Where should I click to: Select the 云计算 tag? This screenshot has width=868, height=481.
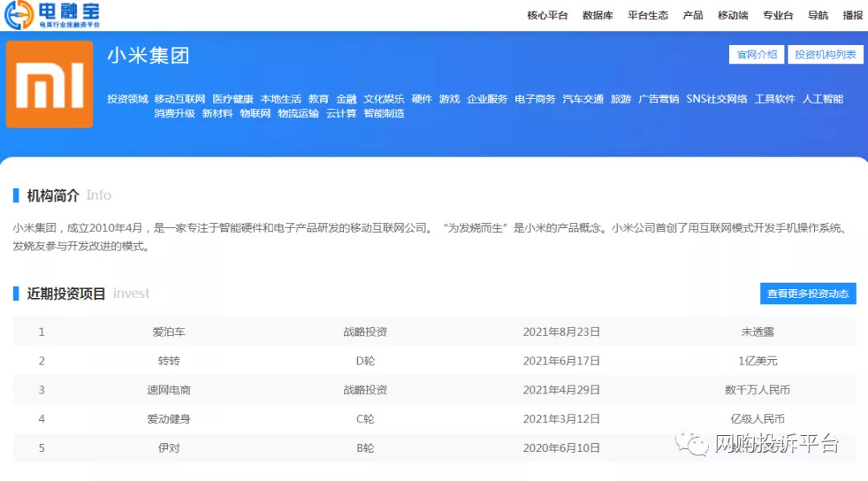pyautogui.click(x=341, y=113)
